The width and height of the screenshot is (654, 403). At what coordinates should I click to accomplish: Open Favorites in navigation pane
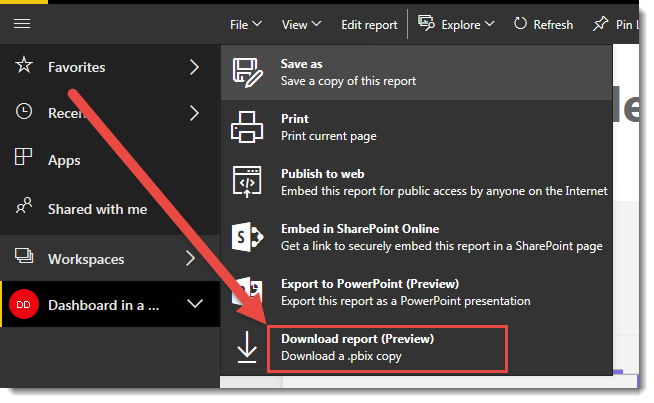[x=110, y=67]
